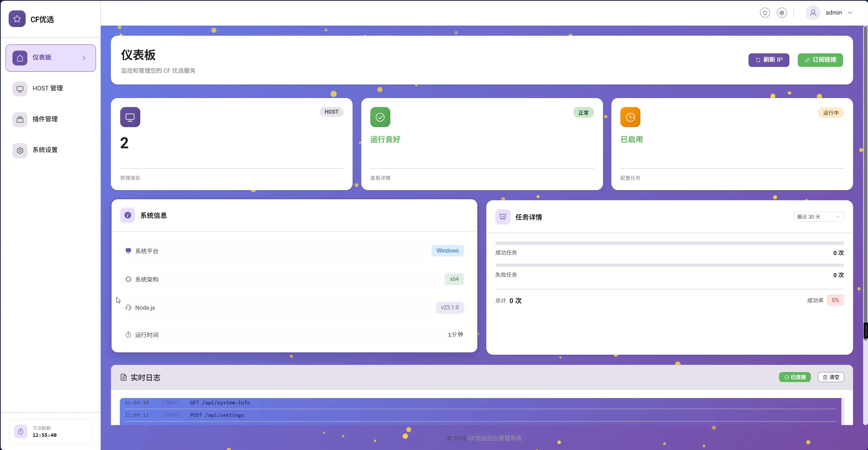Click the monitor icon beside HOST 管理
The width and height of the screenshot is (868, 450).
click(x=20, y=89)
